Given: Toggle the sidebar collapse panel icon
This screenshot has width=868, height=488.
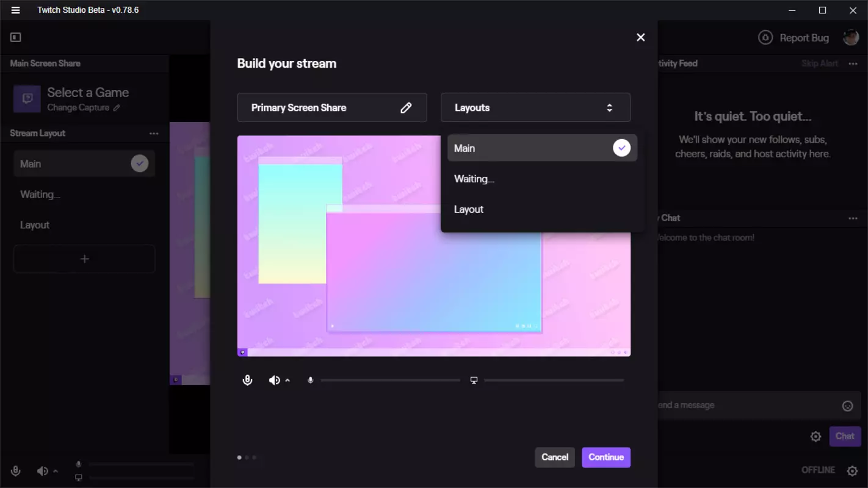Looking at the screenshot, I should point(16,37).
